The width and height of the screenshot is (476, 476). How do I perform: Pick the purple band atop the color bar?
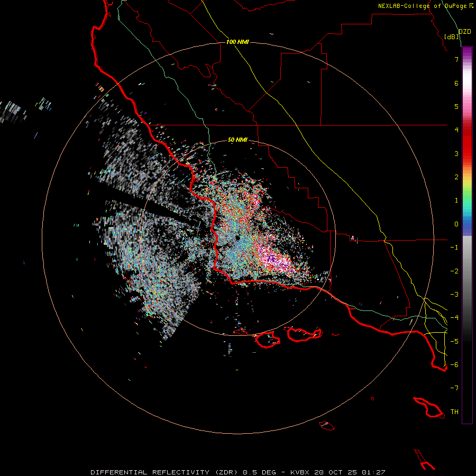467,52
